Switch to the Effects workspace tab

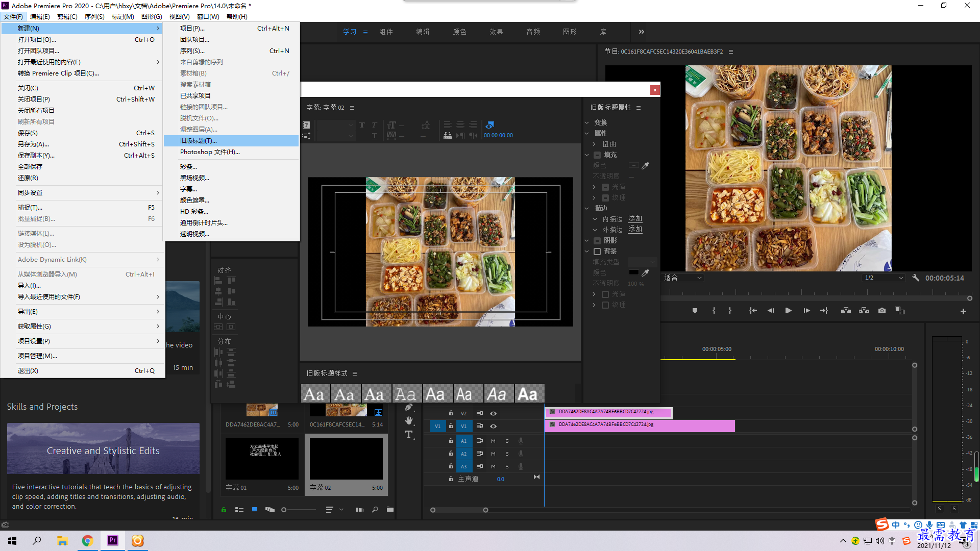point(496,32)
